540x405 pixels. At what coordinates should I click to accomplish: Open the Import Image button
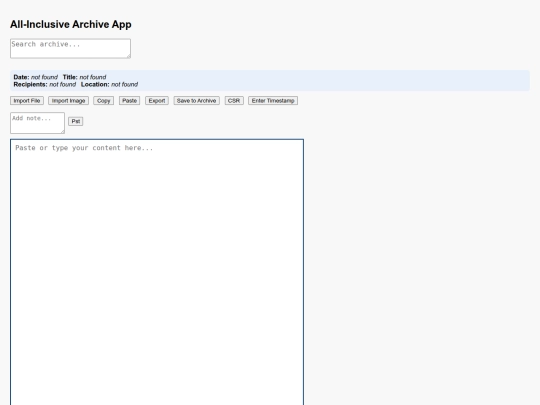click(x=69, y=101)
